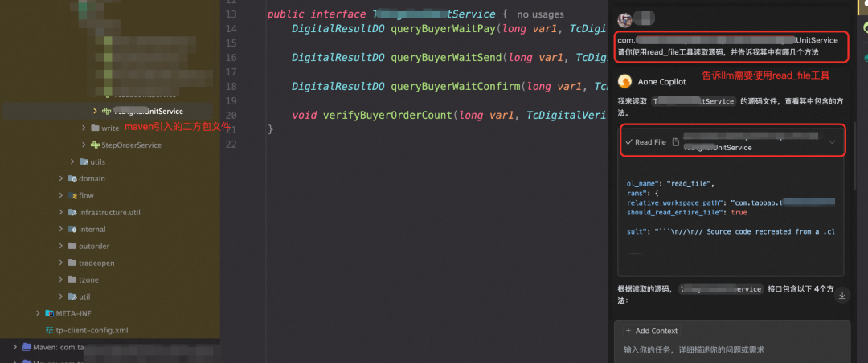Click the scroll-to-bottom download arrow icon
868x363 pixels.
point(842,296)
